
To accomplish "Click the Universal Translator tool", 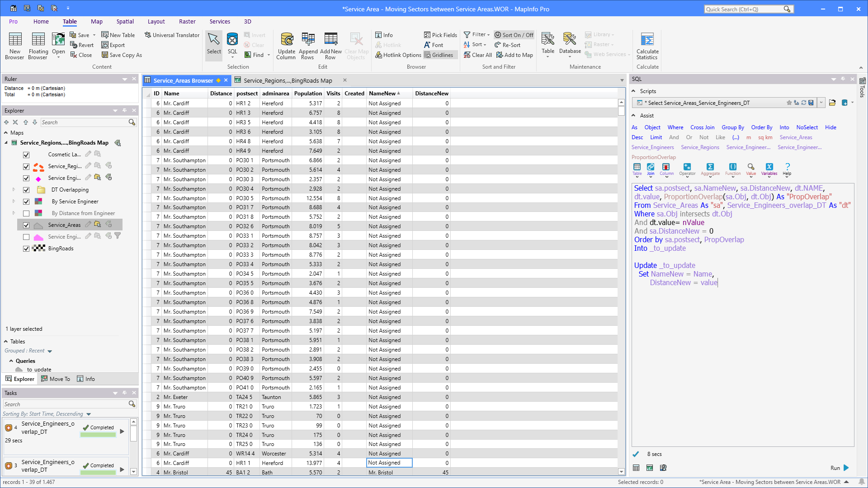I will (172, 35).
